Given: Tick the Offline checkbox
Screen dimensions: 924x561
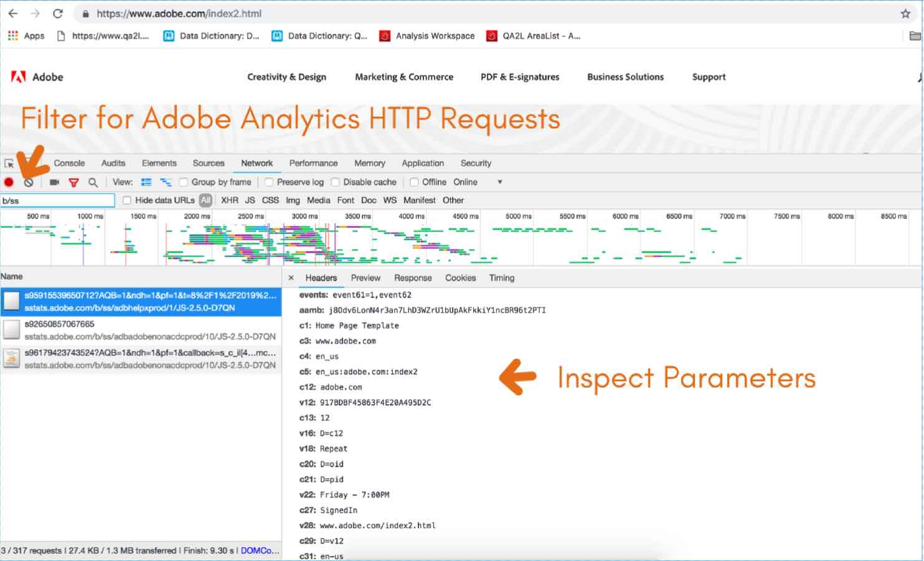Looking at the screenshot, I should [414, 182].
